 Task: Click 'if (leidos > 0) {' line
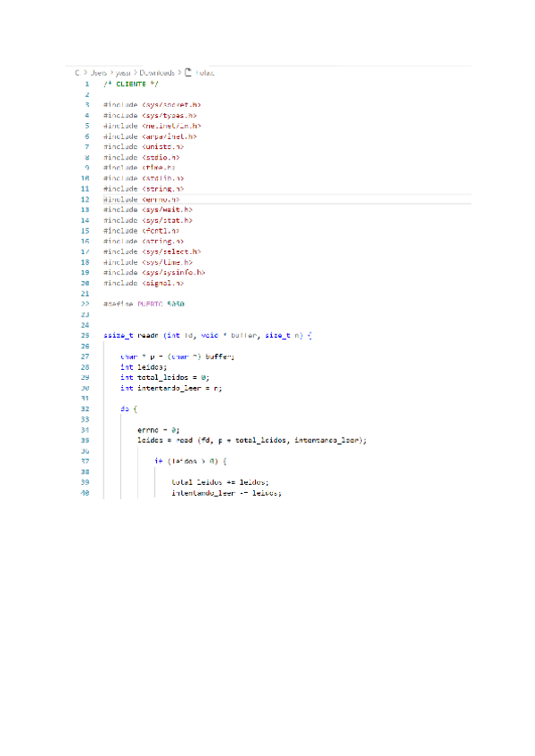[x=191, y=462]
